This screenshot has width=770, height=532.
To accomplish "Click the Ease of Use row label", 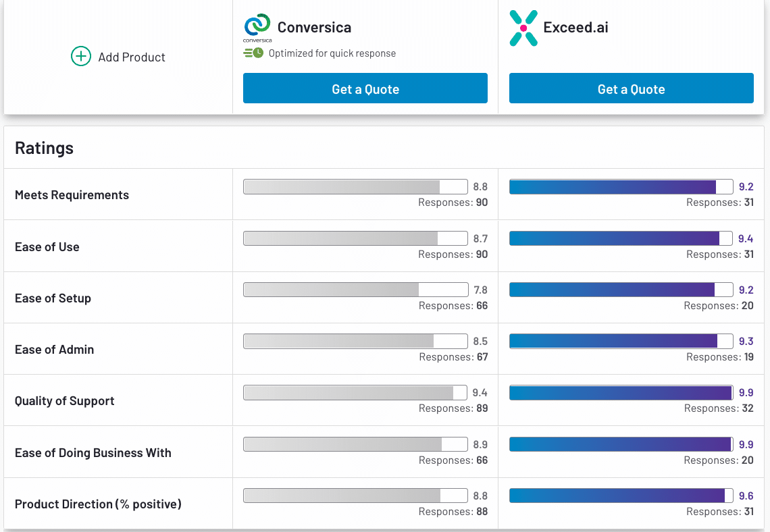I will point(47,247).
